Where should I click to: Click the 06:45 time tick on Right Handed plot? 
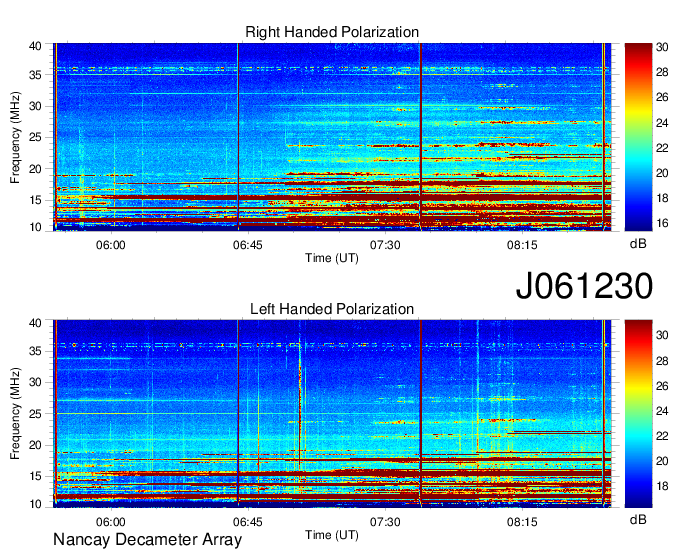[248, 245]
